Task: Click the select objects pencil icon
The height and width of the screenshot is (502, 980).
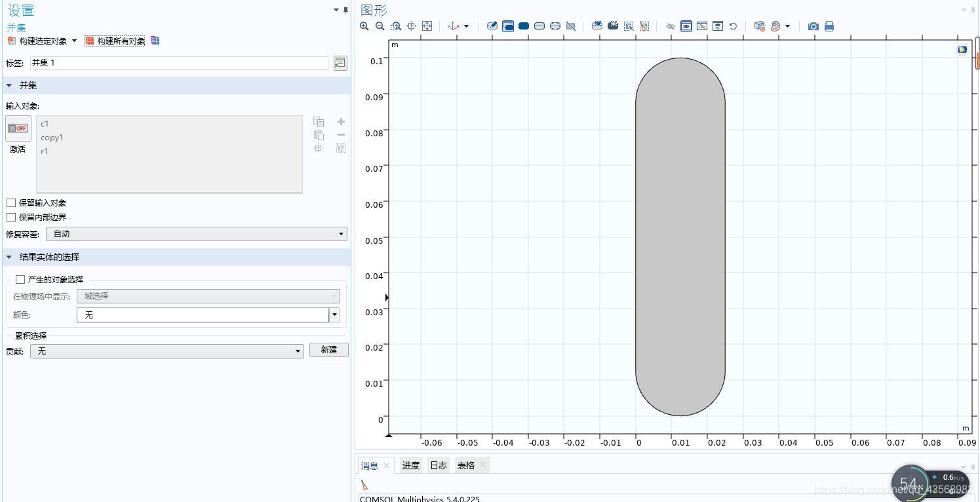Action: click(492, 26)
